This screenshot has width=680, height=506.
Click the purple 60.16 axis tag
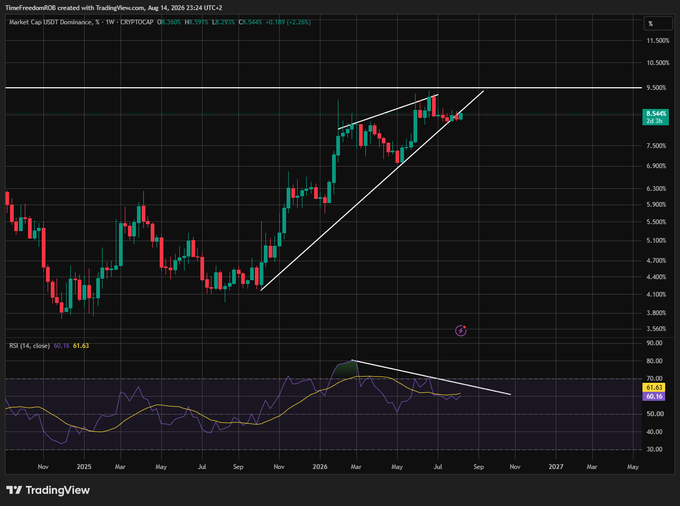pos(654,396)
